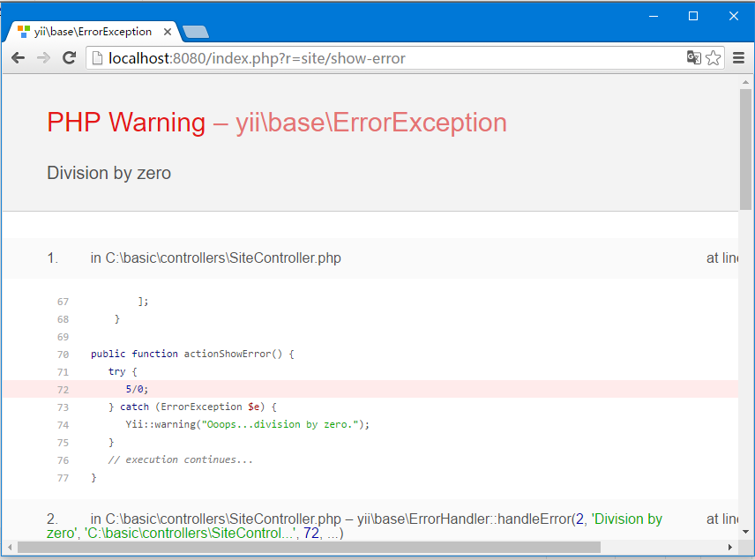Go back with the browser back arrow
This screenshot has height=560, width=755.
[18, 58]
